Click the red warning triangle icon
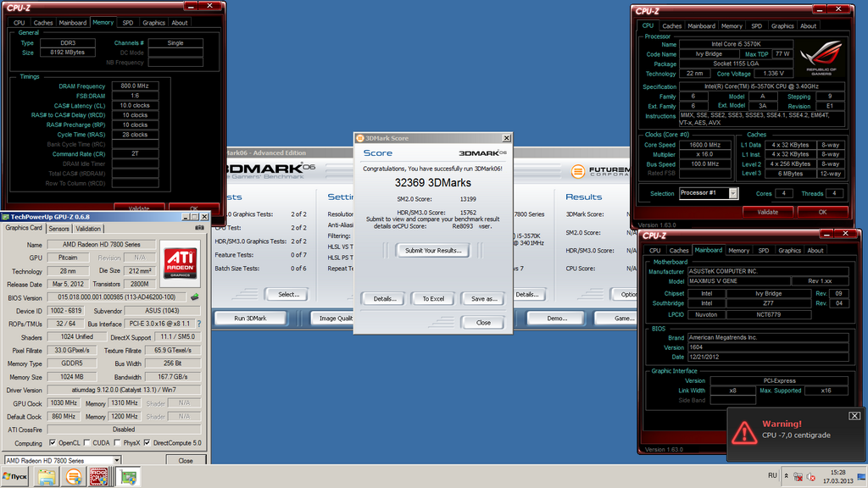 (x=744, y=433)
